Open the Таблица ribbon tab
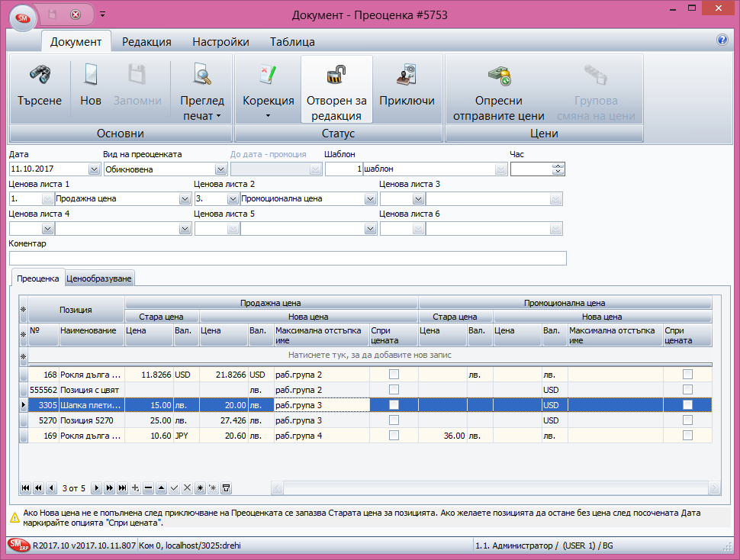 tap(292, 41)
